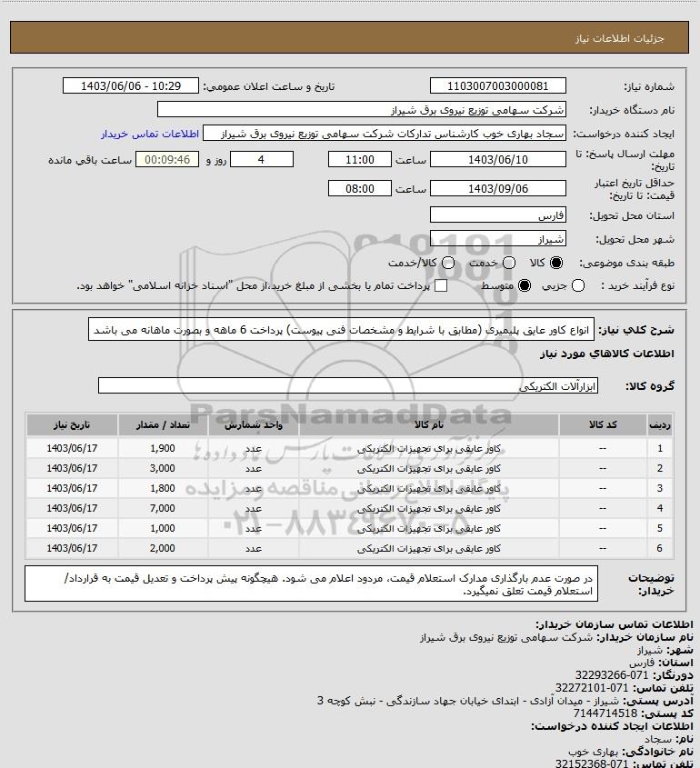Click the واحد شمارش column header
Viewport: 700px width, 768px height.
click(254, 425)
